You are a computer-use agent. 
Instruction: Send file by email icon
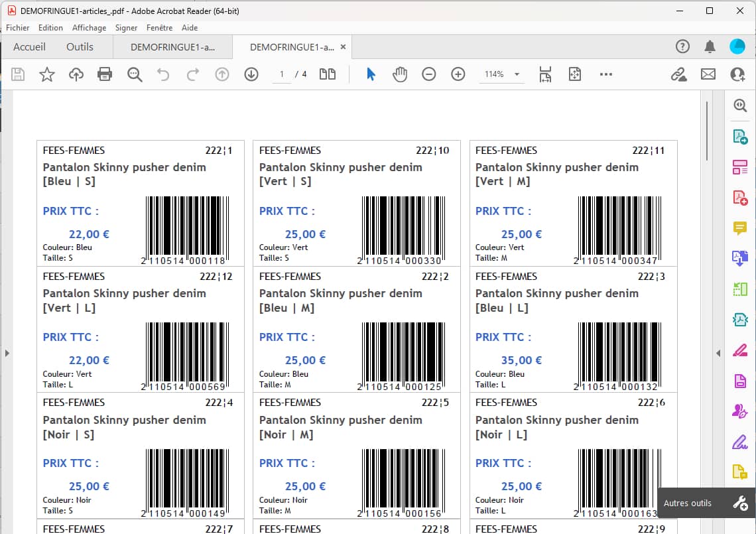[708, 74]
